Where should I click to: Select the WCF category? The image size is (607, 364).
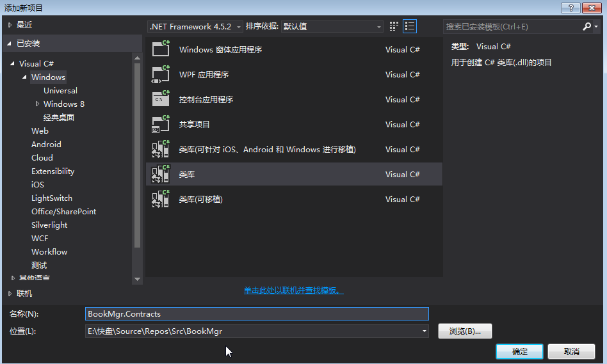(40, 238)
